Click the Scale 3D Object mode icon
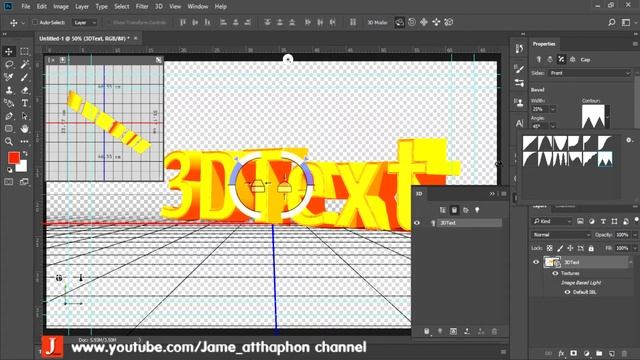This screenshot has width=640, height=360. [449, 22]
